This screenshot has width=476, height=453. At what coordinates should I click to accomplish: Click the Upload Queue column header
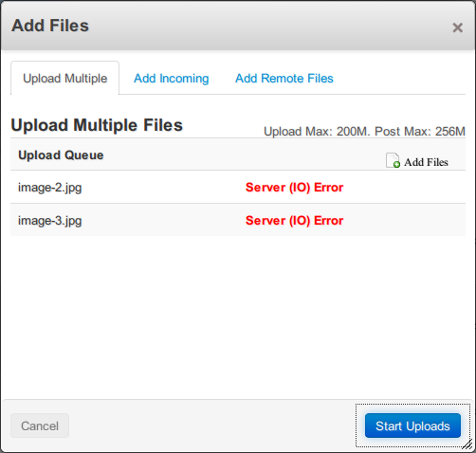[61, 155]
